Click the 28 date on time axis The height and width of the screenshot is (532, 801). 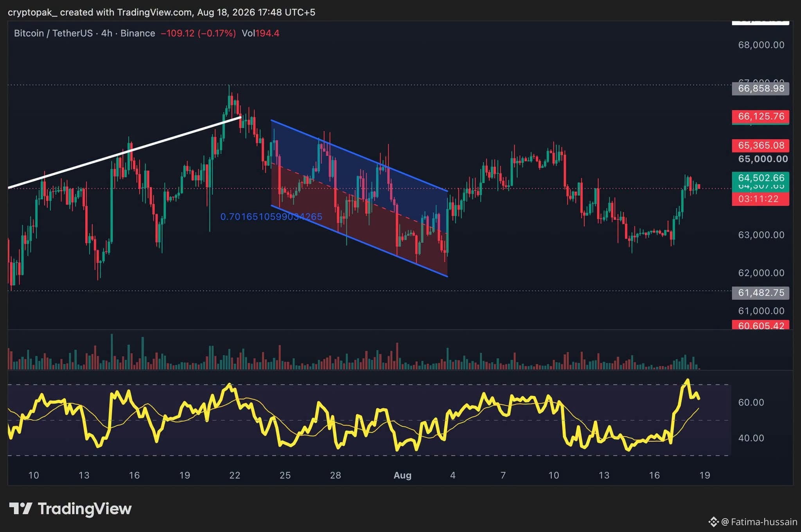pos(336,475)
